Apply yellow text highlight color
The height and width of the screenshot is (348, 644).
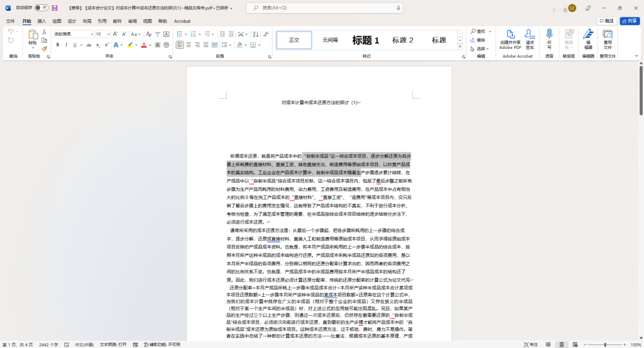pos(130,45)
